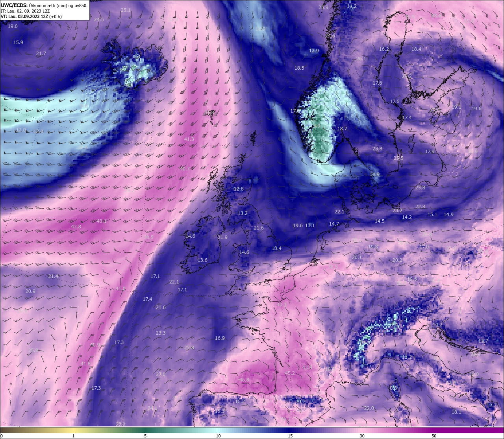The image size is (504, 439).
Task: Click the value 25.1 on the map
Action: click(x=126, y=10)
